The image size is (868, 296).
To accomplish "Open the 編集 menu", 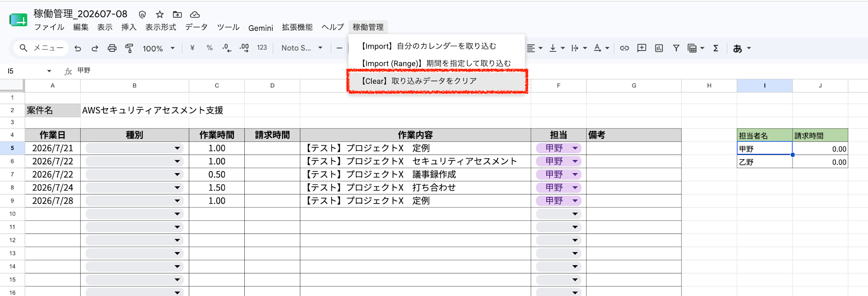I will click(81, 27).
